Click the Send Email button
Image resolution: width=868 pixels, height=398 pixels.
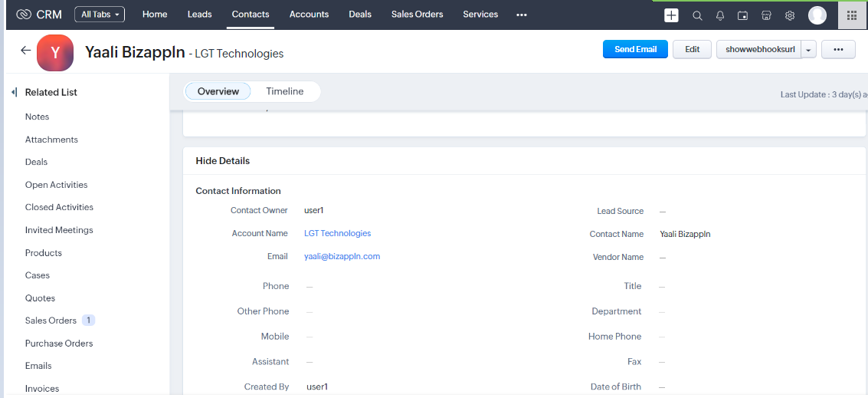[x=635, y=49]
